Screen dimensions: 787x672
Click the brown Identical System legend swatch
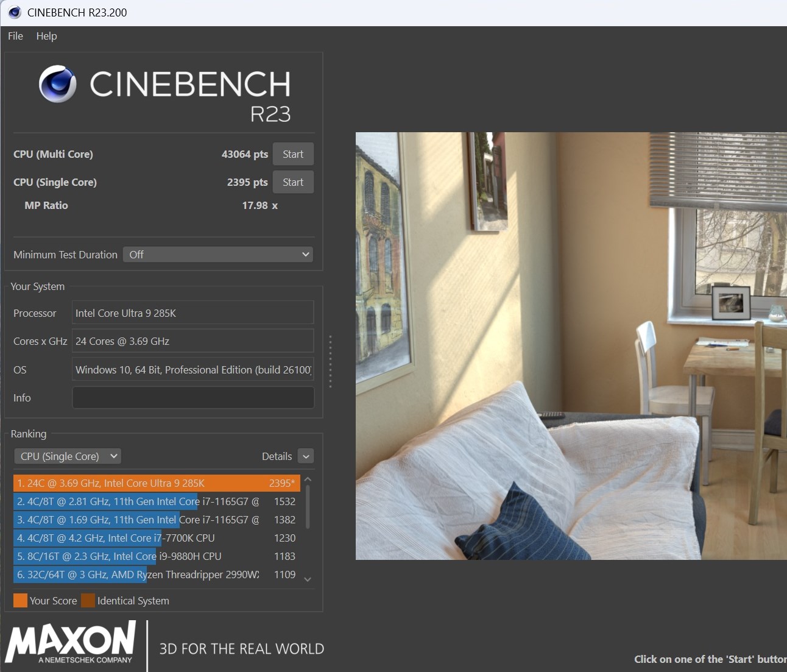coord(88,601)
